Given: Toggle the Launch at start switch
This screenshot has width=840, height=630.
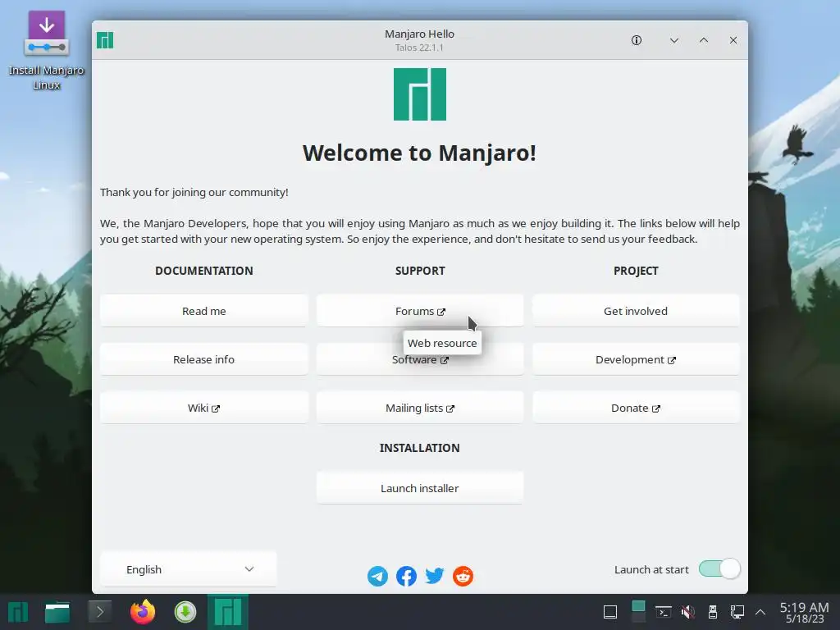Looking at the screenshot, I should [x=719, y=569].
